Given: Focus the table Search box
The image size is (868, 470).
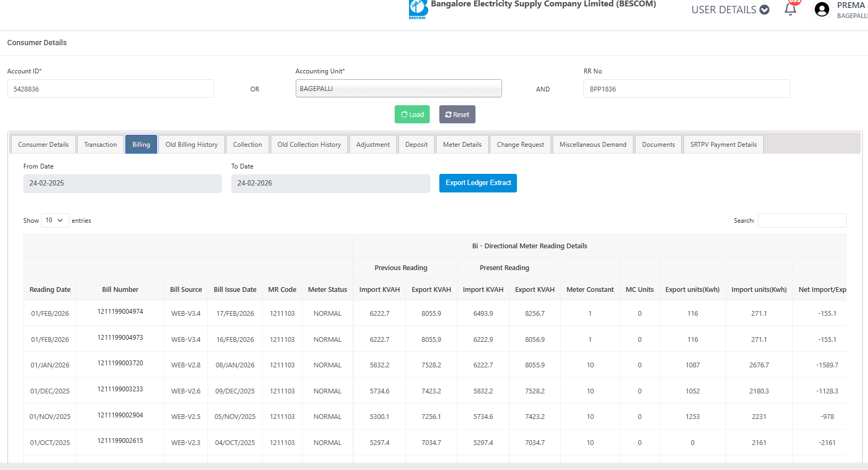Looking at the screenshot, I should pos(802,221).
